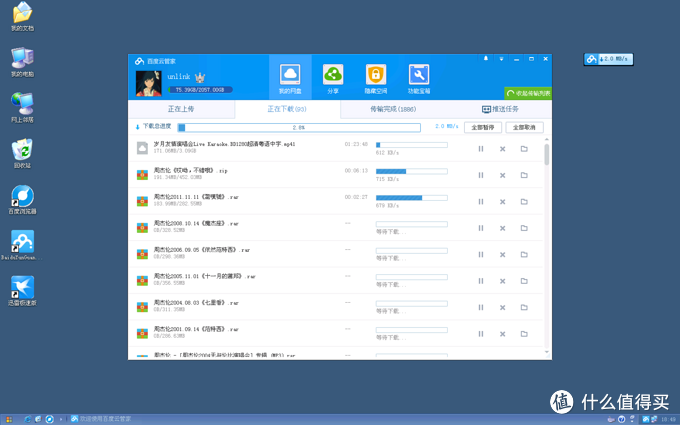Screen dimensions: 680x425
Task: Pause all downloads with 全部暂停
Action: coord(483,128)
